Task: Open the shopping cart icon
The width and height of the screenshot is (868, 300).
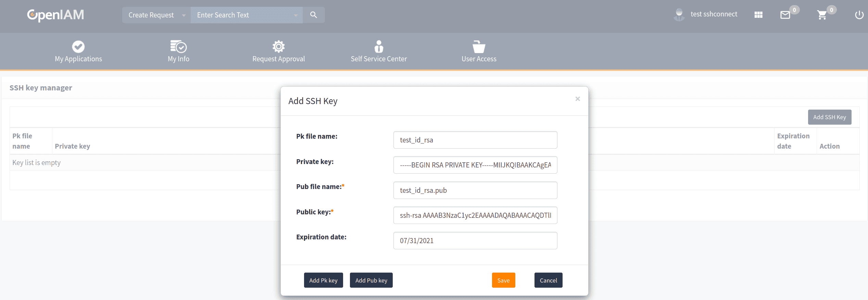Action: 822,15
